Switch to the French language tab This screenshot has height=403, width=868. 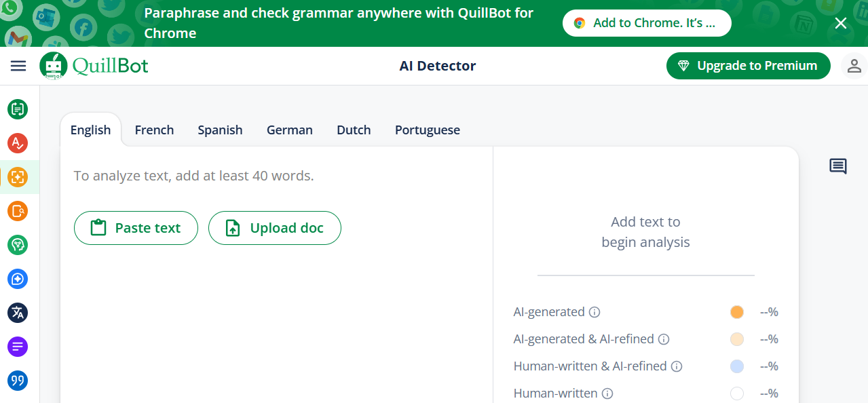click(154, 130)
